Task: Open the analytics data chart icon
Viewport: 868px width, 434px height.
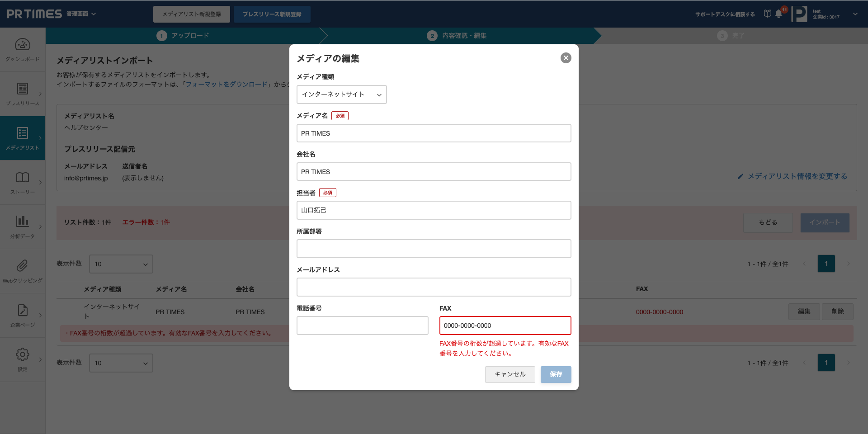Action: click(23, 221)
